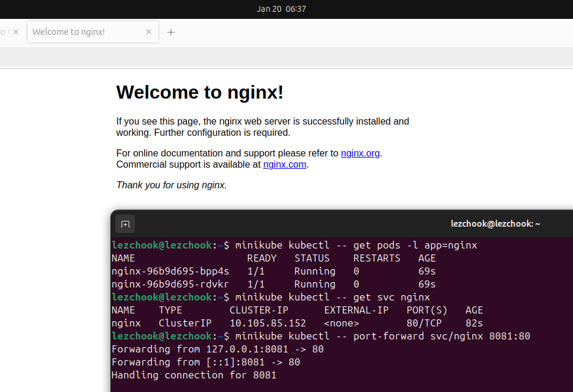Click the ClusterIP service type value
Screen dimensions: 573x392
pyautogui.click(x=185, y=324)
